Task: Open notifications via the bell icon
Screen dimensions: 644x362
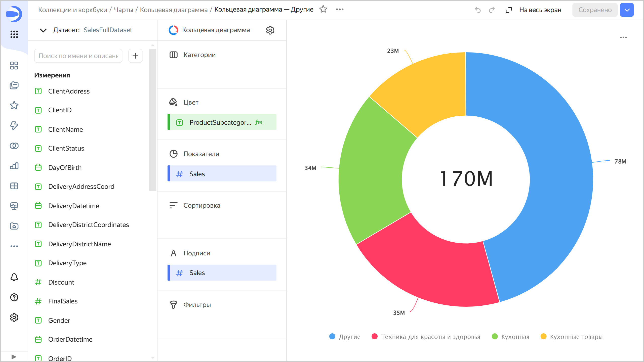Action: tap(14, 277)
